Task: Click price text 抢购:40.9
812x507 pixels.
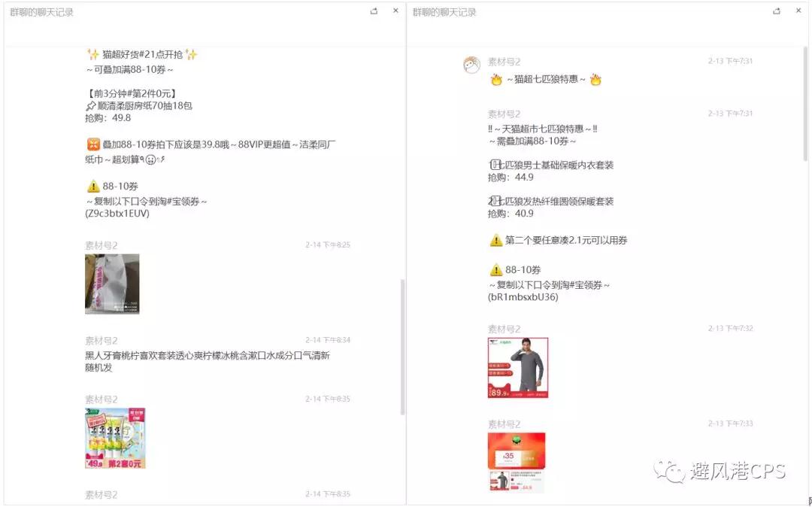Action: [511, 214]
